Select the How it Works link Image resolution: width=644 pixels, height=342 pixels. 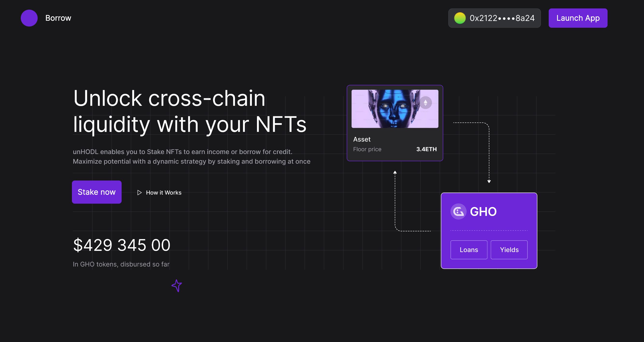point(159,192)
